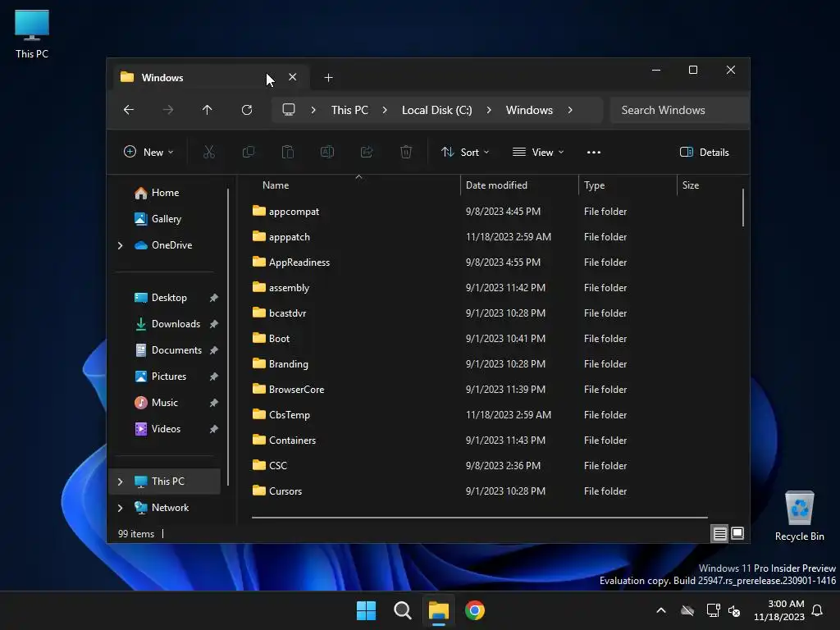Go back with the left arrow
840x630 pixels.
(x=129, y=110)
